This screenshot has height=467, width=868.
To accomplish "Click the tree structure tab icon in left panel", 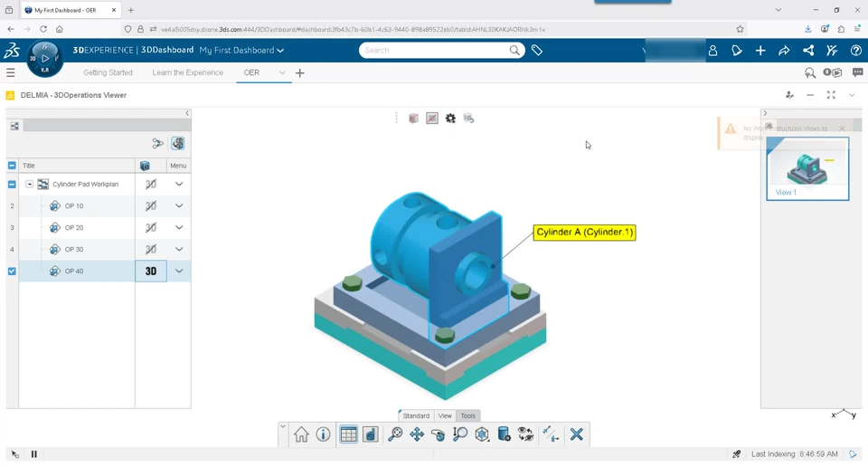I will [x=15, y=127].
